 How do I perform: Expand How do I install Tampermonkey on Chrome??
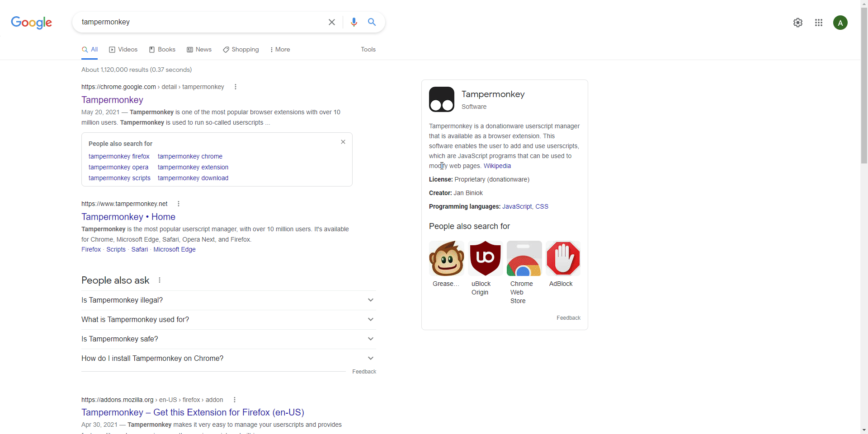point(229,359)
